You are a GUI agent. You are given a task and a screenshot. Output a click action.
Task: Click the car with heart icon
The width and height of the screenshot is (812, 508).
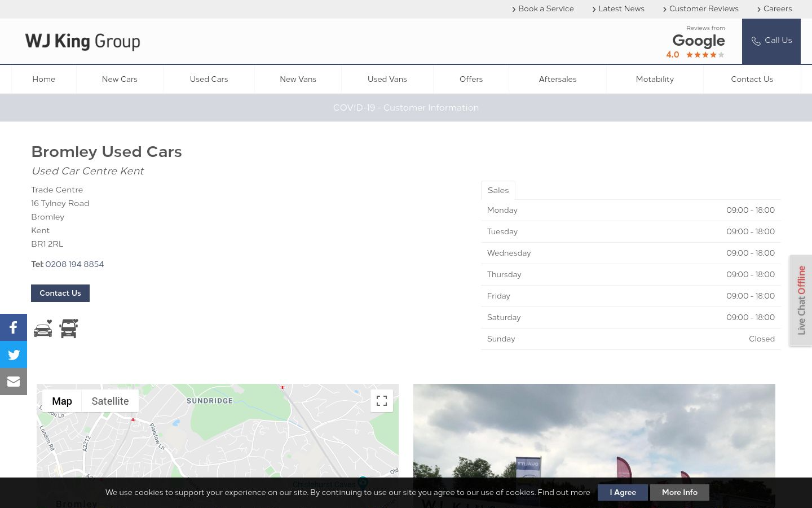pos(43,329)
